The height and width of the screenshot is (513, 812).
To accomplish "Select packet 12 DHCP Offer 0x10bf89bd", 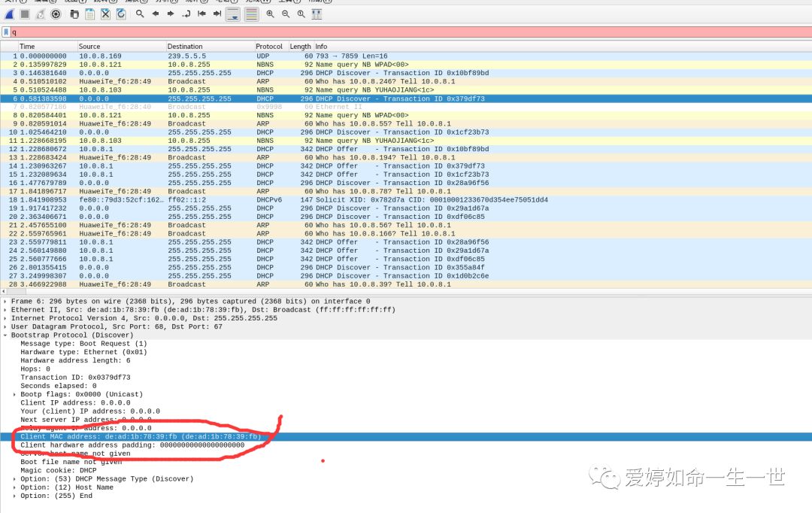I will [406, 149].
